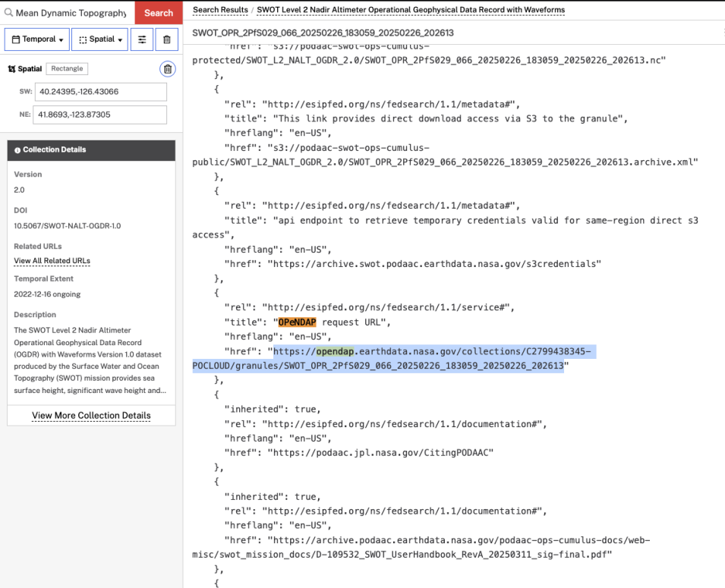Image resolution: width=725 pixels, height=588 pixels.
Task: Click the highlighted OPeNDAP title text
Action: click(297, 322)
